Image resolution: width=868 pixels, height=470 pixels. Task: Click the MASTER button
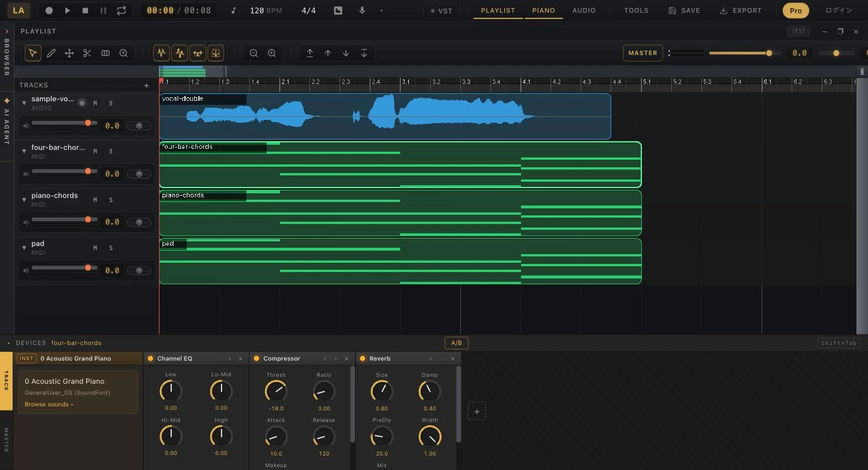[642, 53]
